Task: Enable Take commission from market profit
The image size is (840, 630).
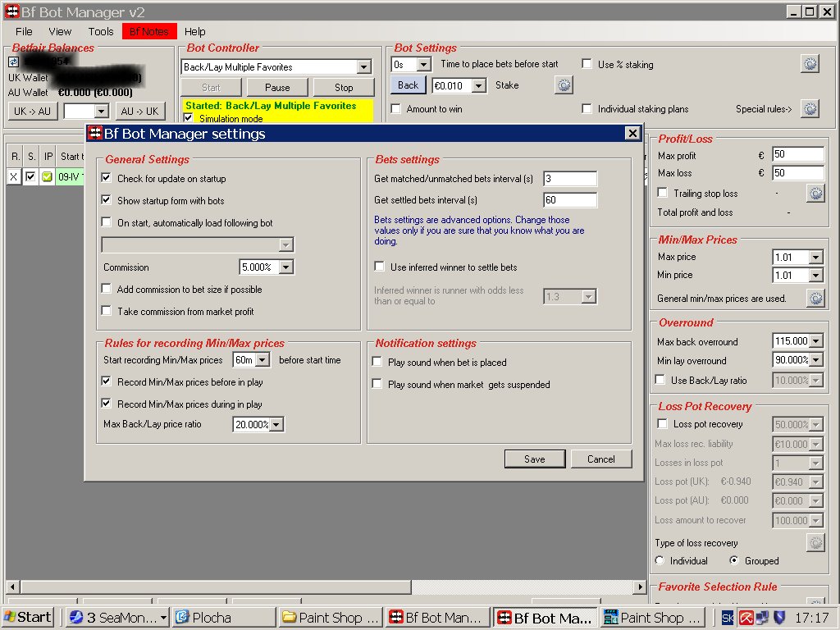Action: (107, 311)
